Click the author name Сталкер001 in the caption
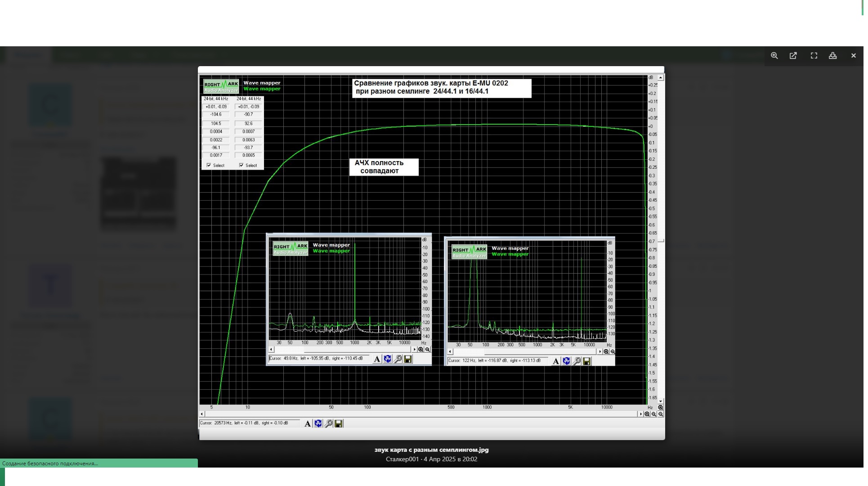Screen dimensions: 868x486 click(x=402, y=459)
